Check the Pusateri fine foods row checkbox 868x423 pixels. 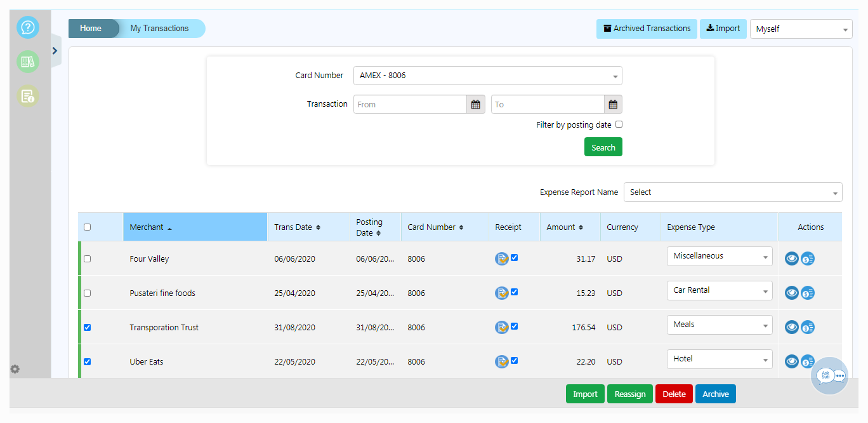coord(88,293)
